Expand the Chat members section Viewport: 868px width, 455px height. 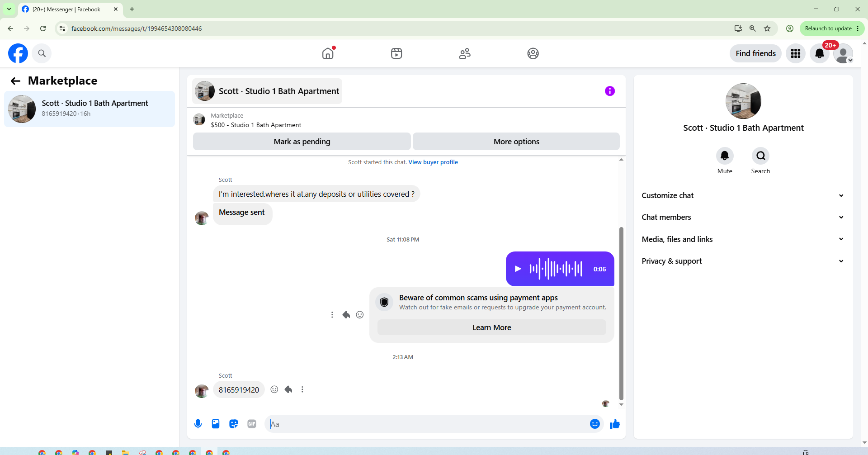(x=743, y=217)
